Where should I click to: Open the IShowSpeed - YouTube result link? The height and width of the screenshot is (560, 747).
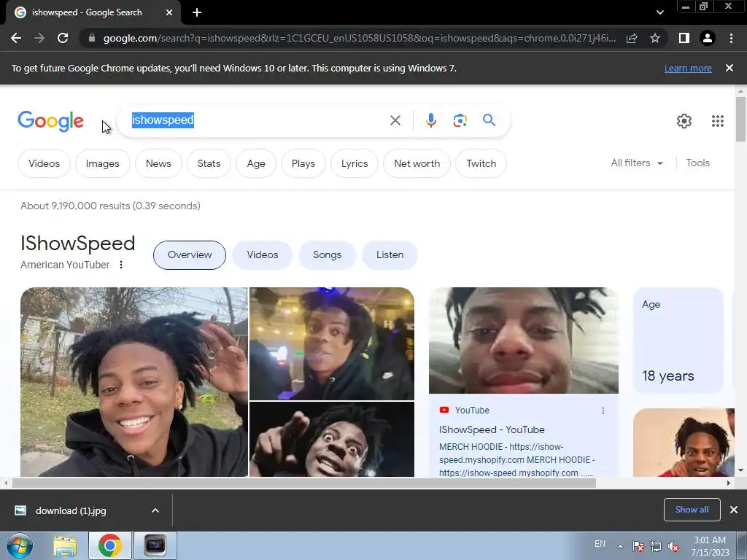(x=492, y=429)
